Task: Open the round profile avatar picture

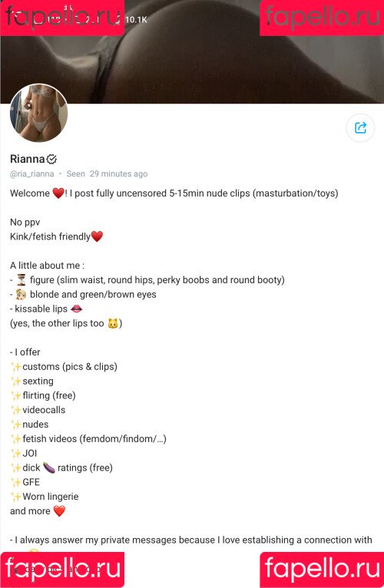Action: coord(38,113)
